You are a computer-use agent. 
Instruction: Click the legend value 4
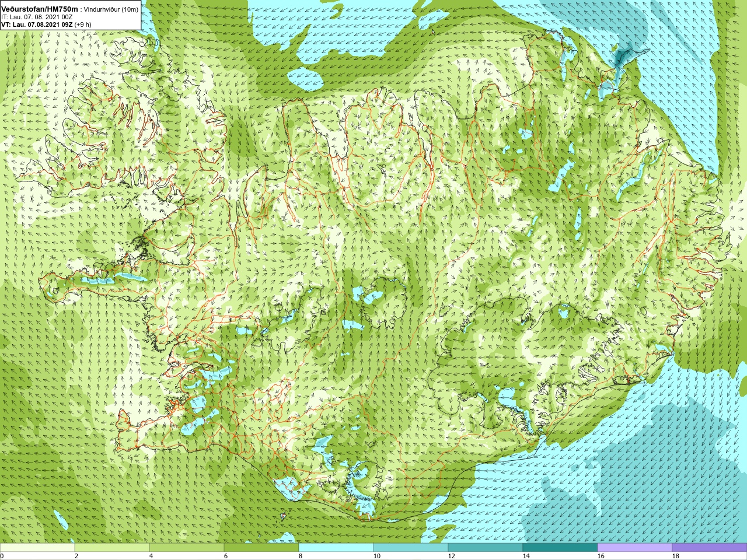151,556
